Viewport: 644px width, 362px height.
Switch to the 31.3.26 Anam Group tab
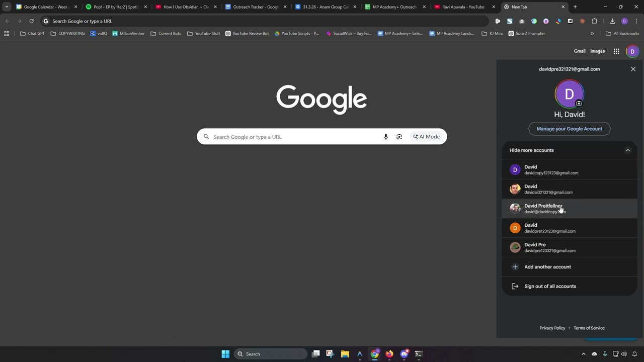[325, 7]
